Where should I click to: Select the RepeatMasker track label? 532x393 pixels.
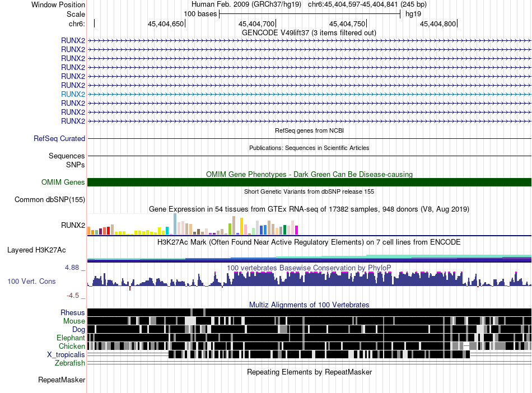point(62,380)
